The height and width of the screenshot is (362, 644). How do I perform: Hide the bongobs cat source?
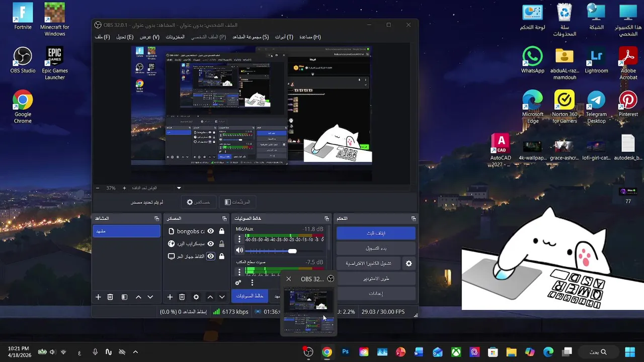tap(211, 231)
